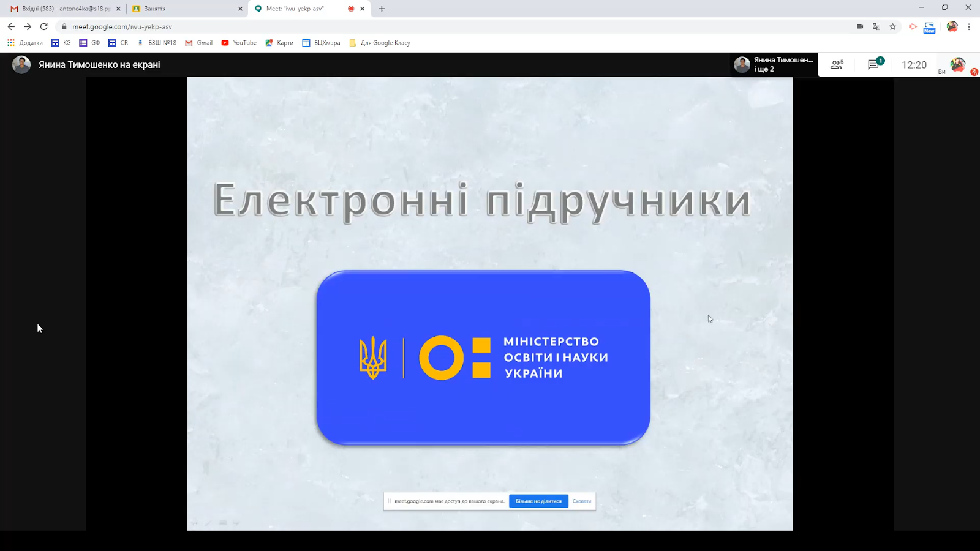Click the yellow trident emblem on the card
This screenshot has height=551, width=980.
[x=373, y=358]
